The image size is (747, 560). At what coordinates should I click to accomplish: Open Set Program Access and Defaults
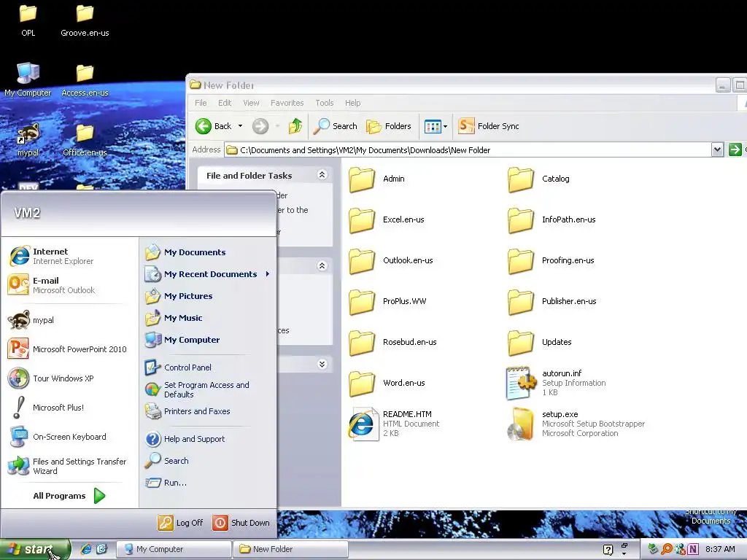tap(197, 389)
